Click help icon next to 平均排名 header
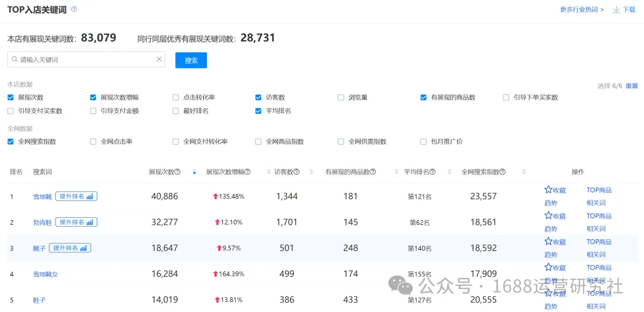The height and width of the screenshot is (312, 644). click(432, 172)
